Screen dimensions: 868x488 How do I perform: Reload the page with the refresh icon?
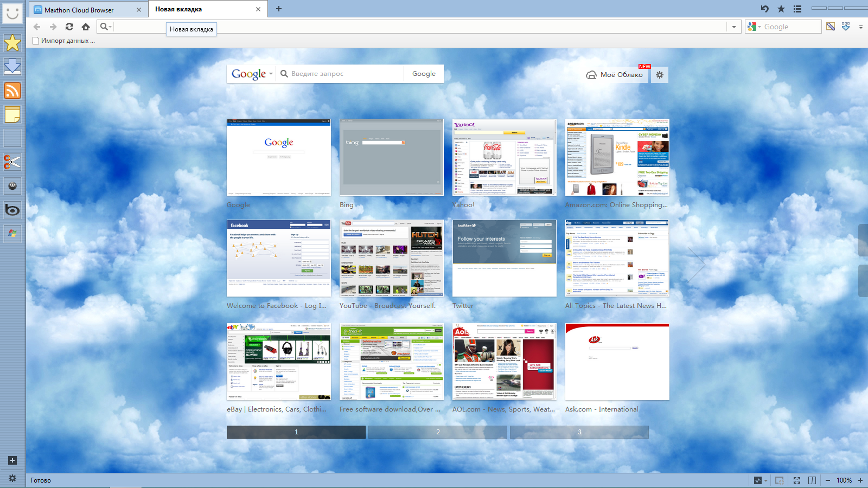pyautogui.click(x=69, y=27)
